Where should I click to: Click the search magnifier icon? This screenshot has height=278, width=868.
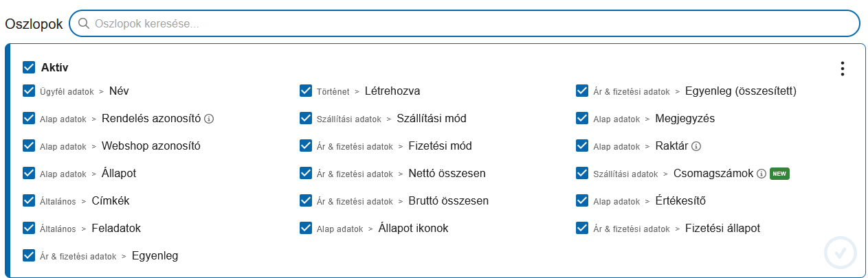click(84, 23)
